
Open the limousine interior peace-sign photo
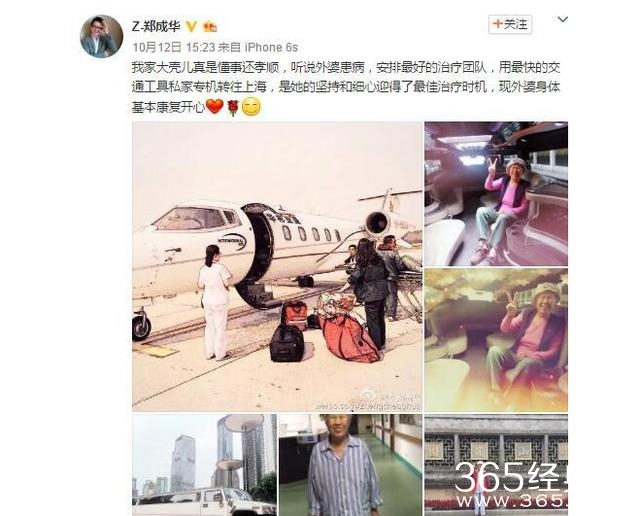click(x=496, y=194)
